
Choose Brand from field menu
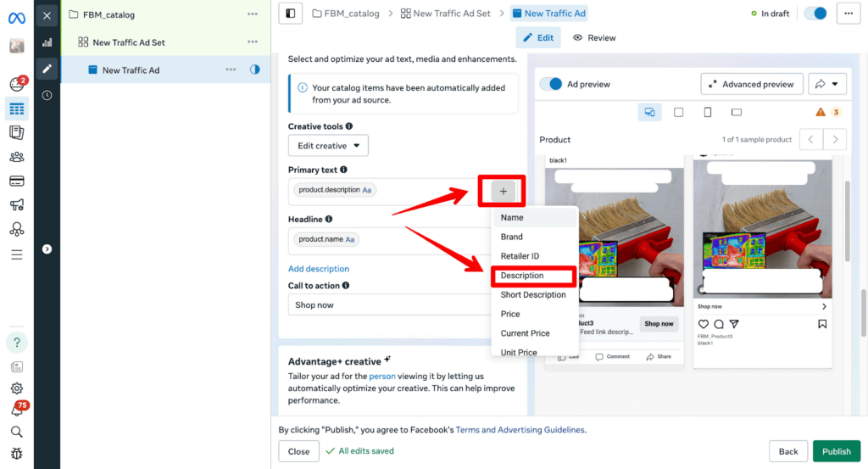[x=534, y=237]
